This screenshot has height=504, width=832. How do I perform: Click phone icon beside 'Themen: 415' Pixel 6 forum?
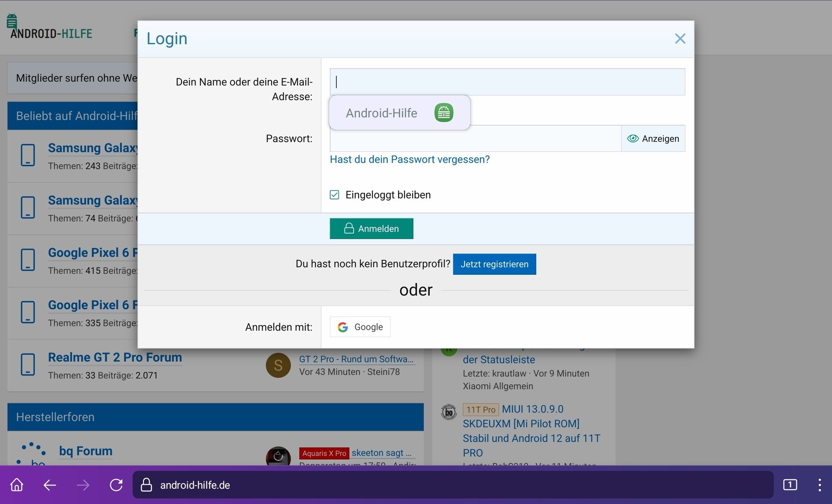[28, 260]
